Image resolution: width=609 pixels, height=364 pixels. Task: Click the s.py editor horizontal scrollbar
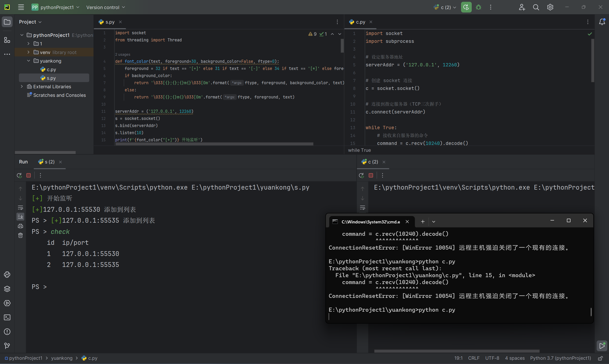pyautogui.click(x=214, y=144)
